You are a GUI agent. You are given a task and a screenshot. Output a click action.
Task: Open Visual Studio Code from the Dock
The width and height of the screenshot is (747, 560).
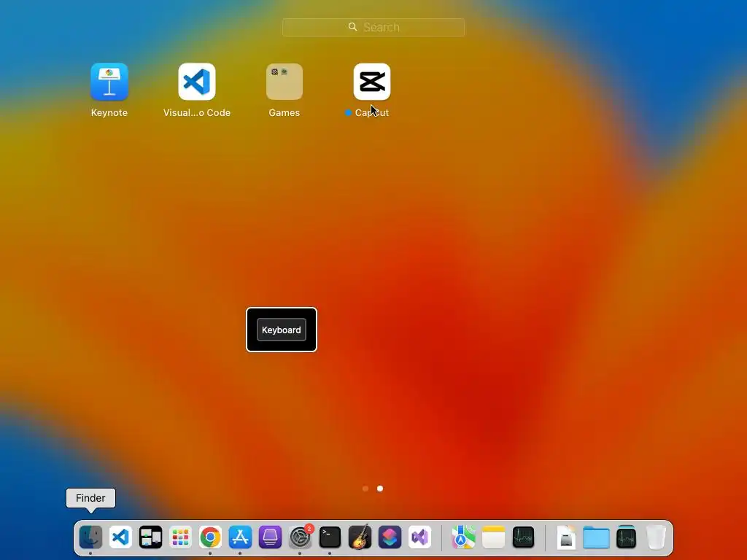[120, 537]
